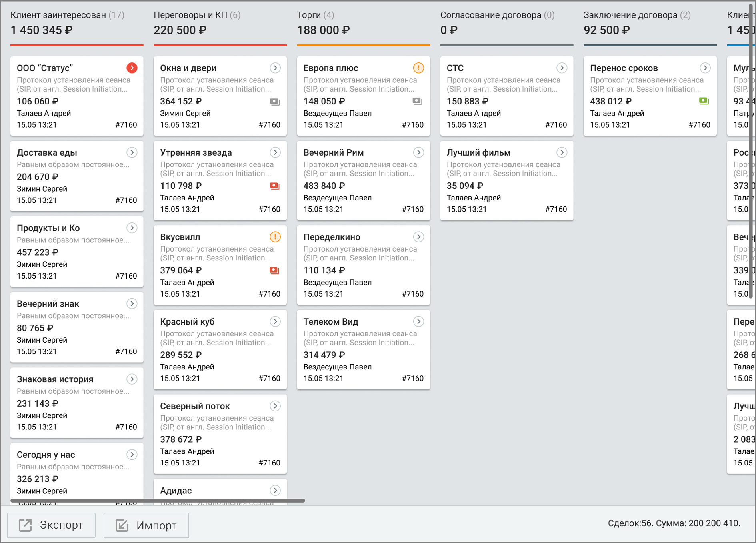This screenshot has width=756, height=543.
Task: Click the amount 483 840 ₽ on Вечерний Рим
Action: click(x=324, y=186)
